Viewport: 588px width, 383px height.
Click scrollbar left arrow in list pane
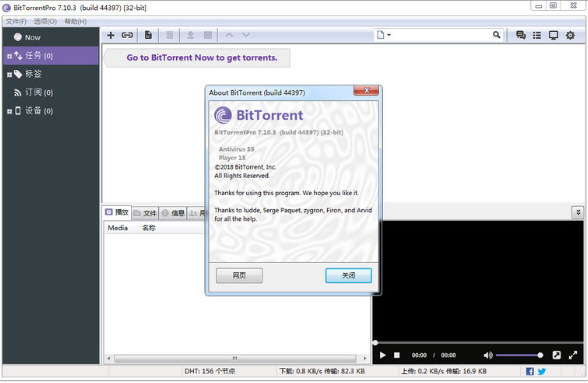tap(108, 358)
